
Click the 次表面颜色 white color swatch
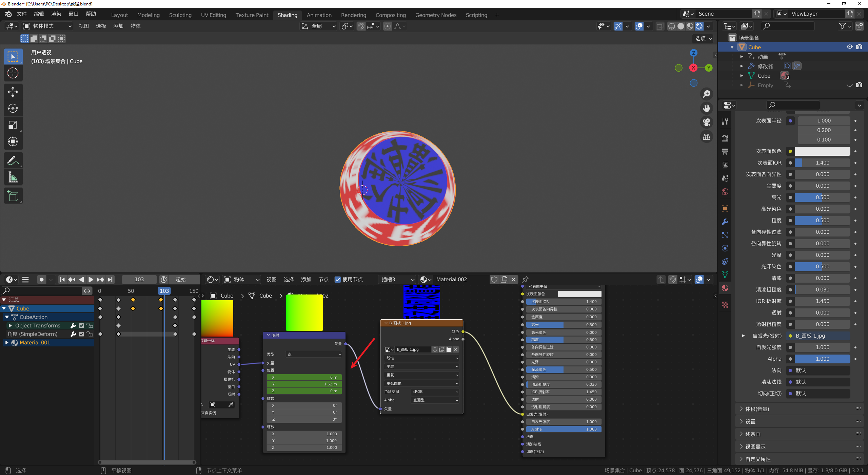[822, 151]
